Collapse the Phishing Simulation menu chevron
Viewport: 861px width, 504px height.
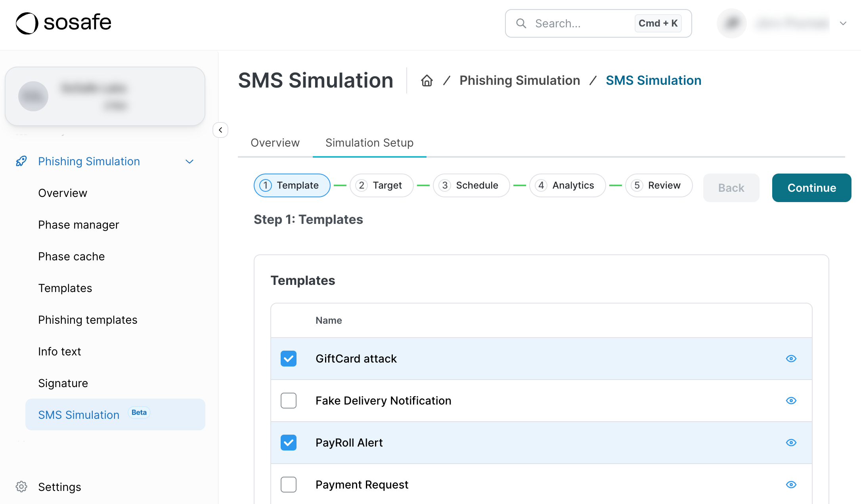click(x=189, y=162)
